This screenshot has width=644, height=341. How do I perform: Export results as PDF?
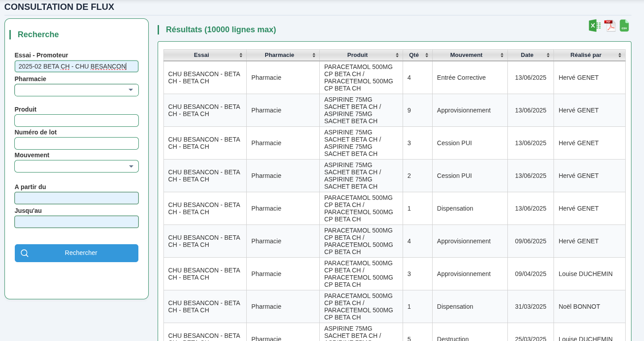coord(610,26)
